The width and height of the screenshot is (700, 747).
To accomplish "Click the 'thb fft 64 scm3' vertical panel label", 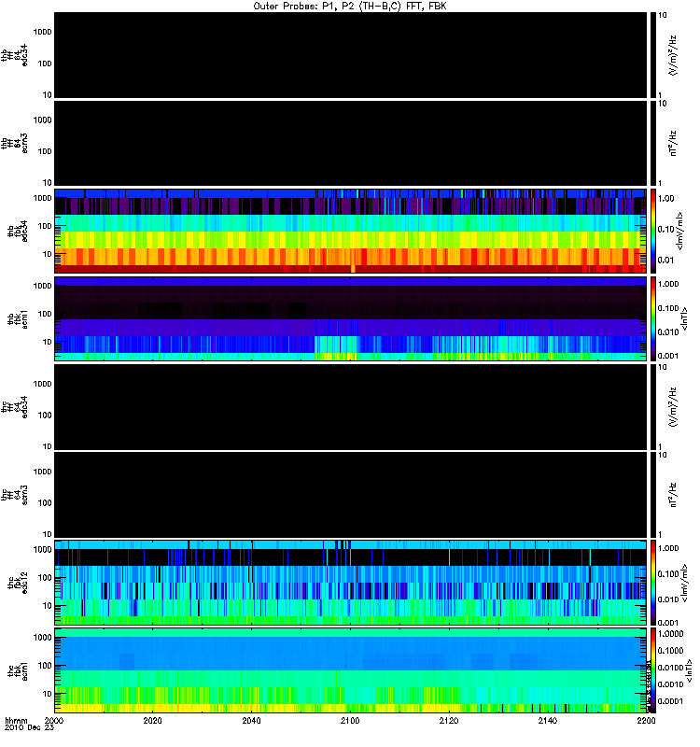I will 14,144.
